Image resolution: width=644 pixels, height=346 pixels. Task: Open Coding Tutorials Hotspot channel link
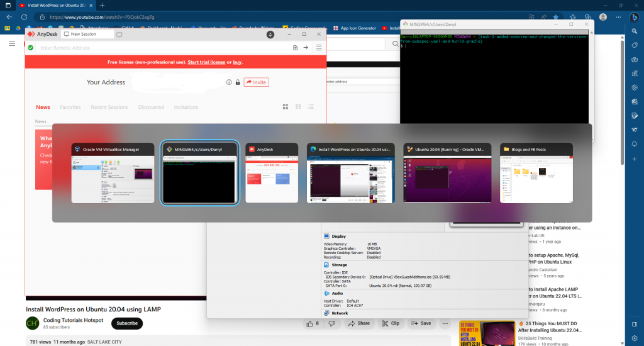click(73, 321)
